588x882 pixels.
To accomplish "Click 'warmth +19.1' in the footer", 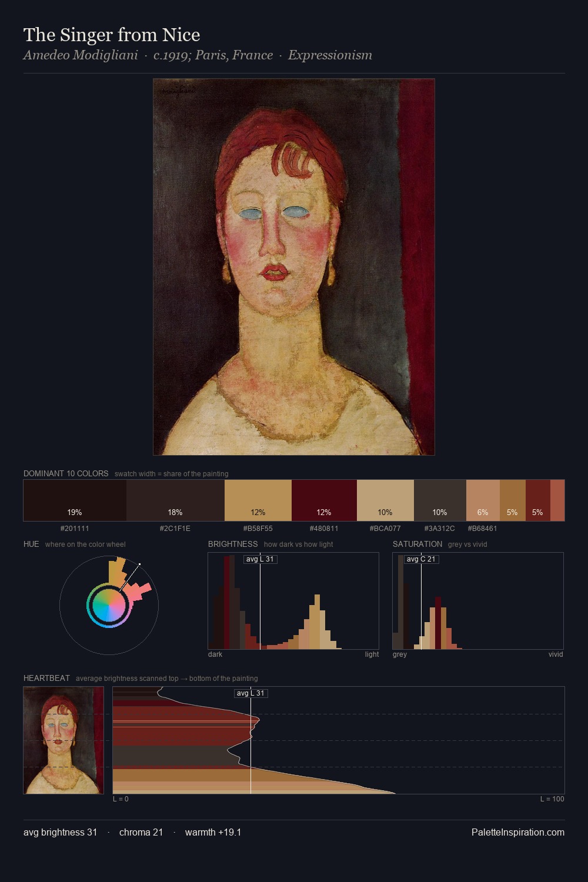I will (213, 832).
